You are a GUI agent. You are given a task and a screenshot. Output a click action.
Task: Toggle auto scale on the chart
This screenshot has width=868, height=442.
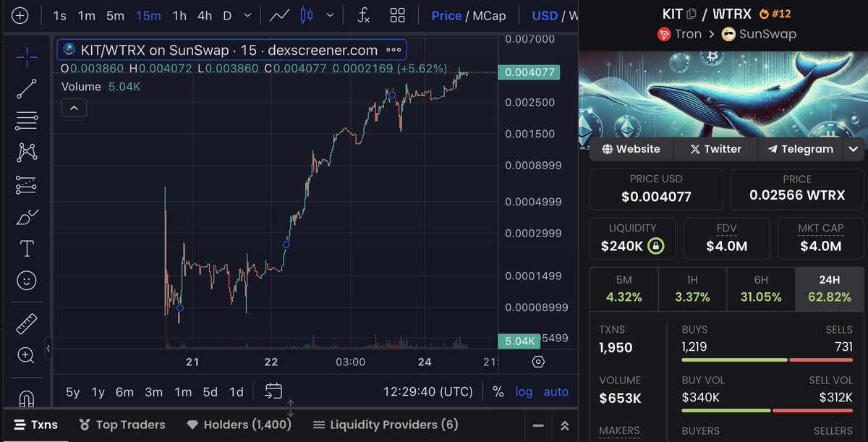pos(556,391)
